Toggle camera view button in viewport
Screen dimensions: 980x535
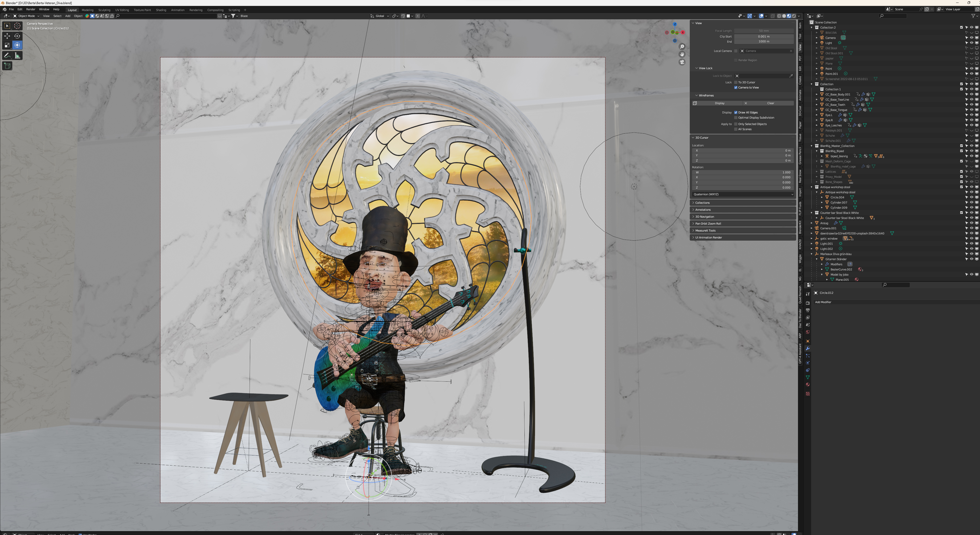[682, 62]
